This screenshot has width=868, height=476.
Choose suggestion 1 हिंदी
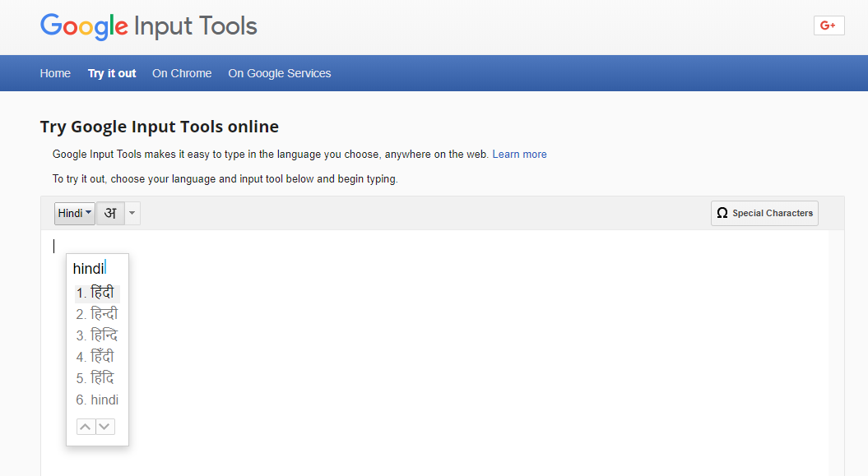coord(97,293)
